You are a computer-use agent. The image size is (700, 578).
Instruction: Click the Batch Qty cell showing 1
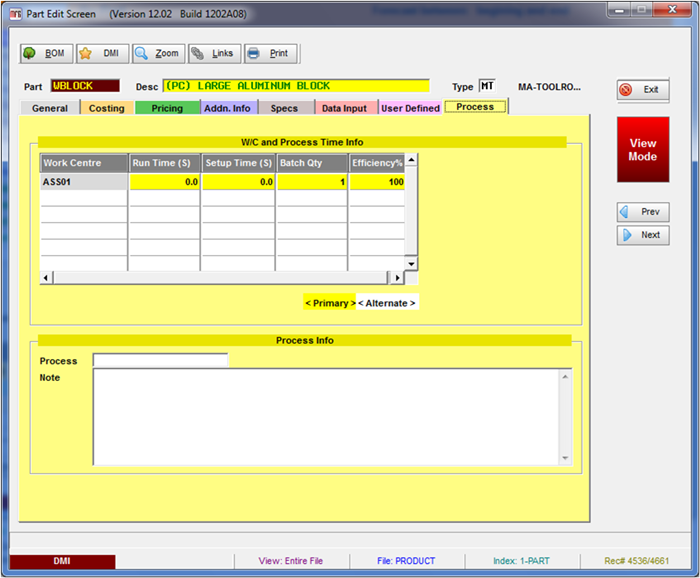(312, 182)
